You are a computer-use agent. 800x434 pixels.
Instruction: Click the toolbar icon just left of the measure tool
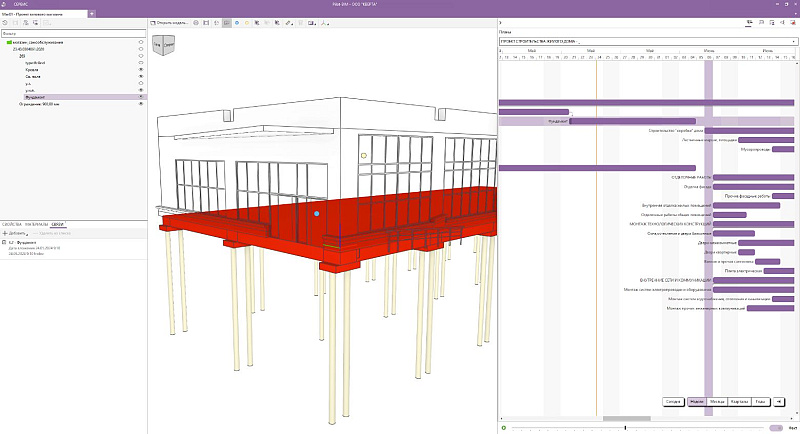point(277,23)
